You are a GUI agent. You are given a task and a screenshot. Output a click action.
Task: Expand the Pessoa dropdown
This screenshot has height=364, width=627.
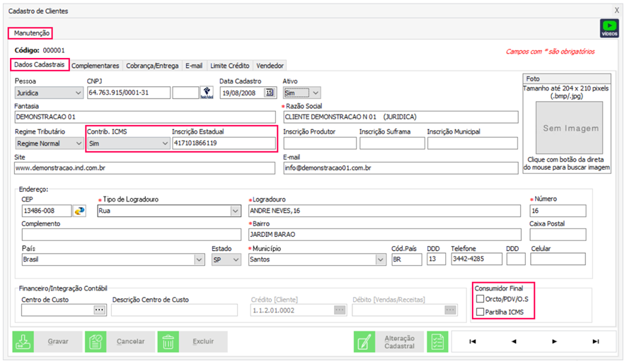pyautogui.click(x=78, y=93)
